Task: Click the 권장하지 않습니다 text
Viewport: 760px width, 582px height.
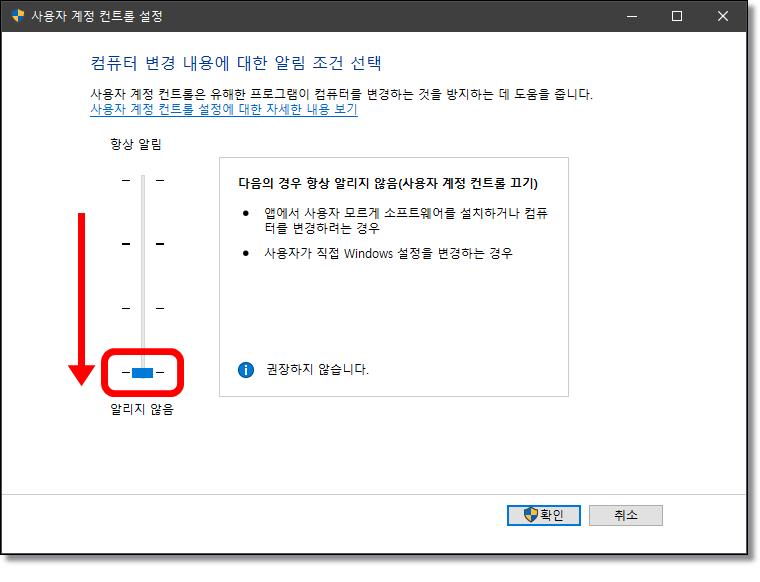Action: pos(317,369)
